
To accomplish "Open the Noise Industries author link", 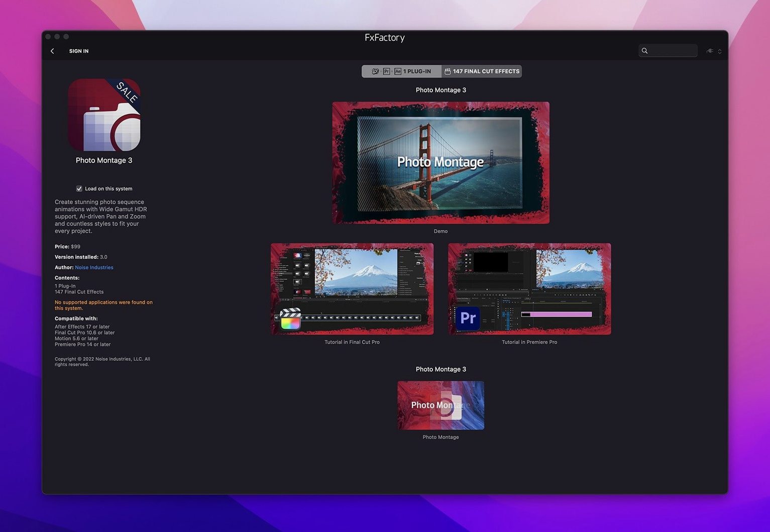I will point(94,268).
